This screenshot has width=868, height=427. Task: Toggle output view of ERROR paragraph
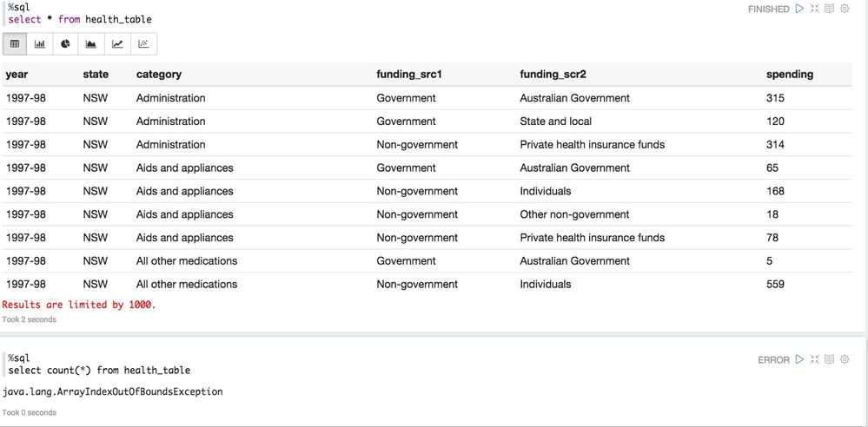[x=829, y=359]
